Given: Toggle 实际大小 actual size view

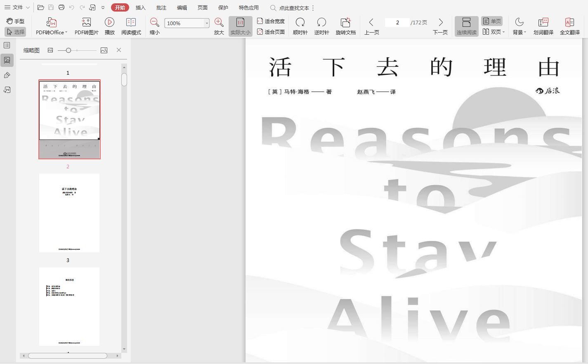Looking at the screenshot, I should (240, 26).
